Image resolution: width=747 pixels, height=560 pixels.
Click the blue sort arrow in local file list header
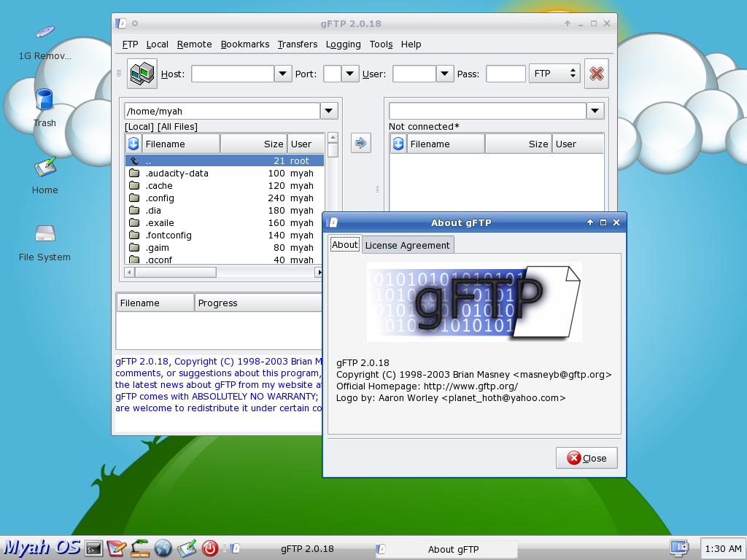[133, 144]
